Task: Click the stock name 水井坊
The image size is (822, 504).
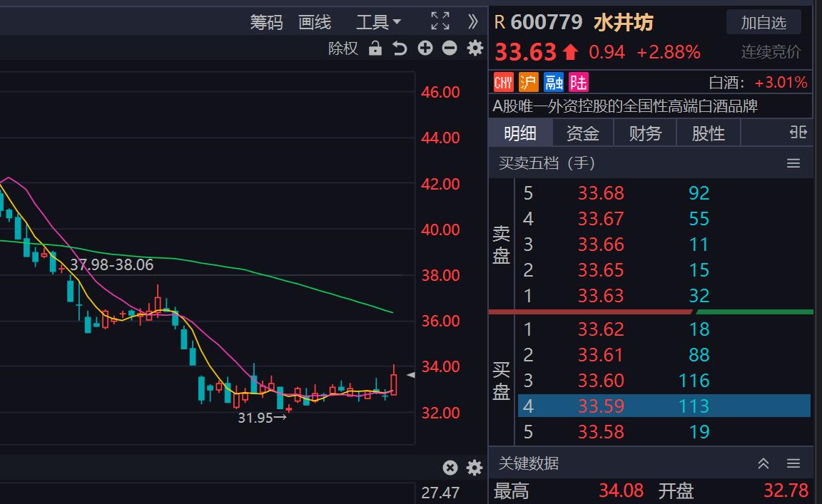Action: 624,23
